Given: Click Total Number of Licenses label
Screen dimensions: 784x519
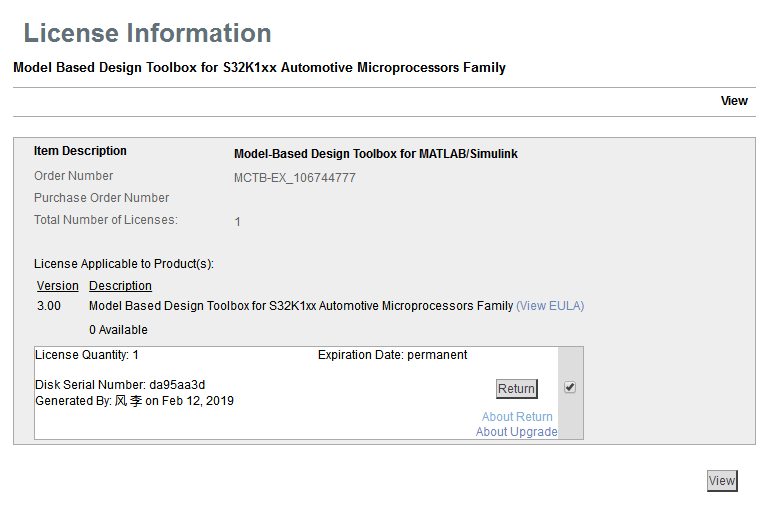Looking at the screenshot, I should click(106, 220).
